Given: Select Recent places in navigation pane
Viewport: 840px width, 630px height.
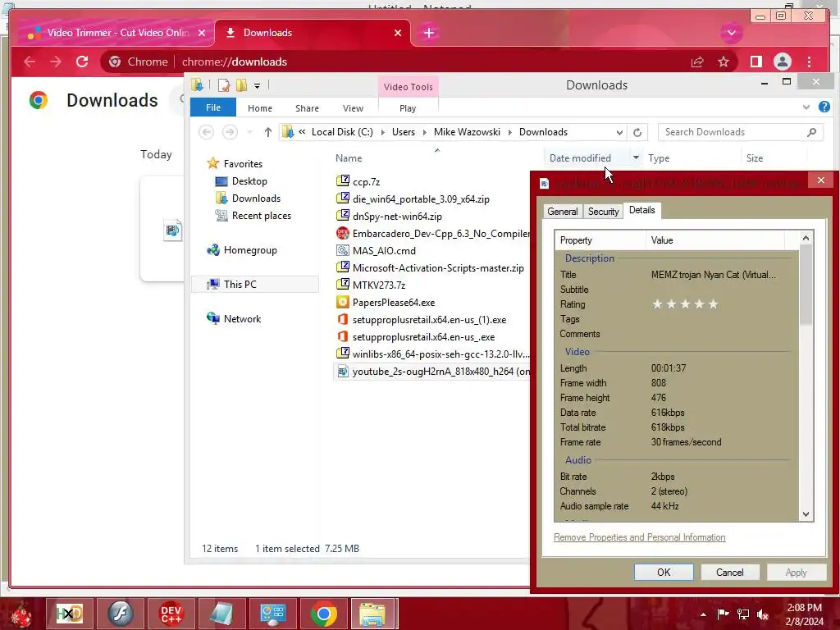Looking at the screenshot, I should tap(262, 216).
